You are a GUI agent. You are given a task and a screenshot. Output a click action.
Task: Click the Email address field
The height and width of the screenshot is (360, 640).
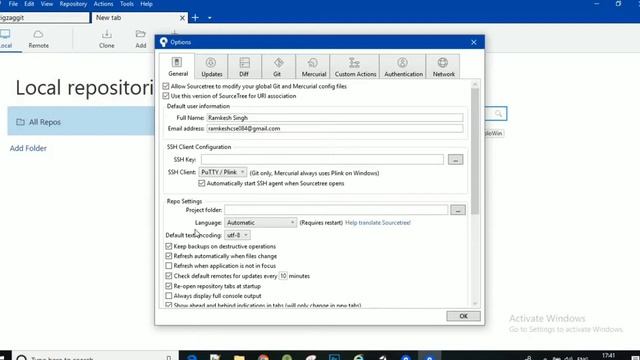[335, 128]
